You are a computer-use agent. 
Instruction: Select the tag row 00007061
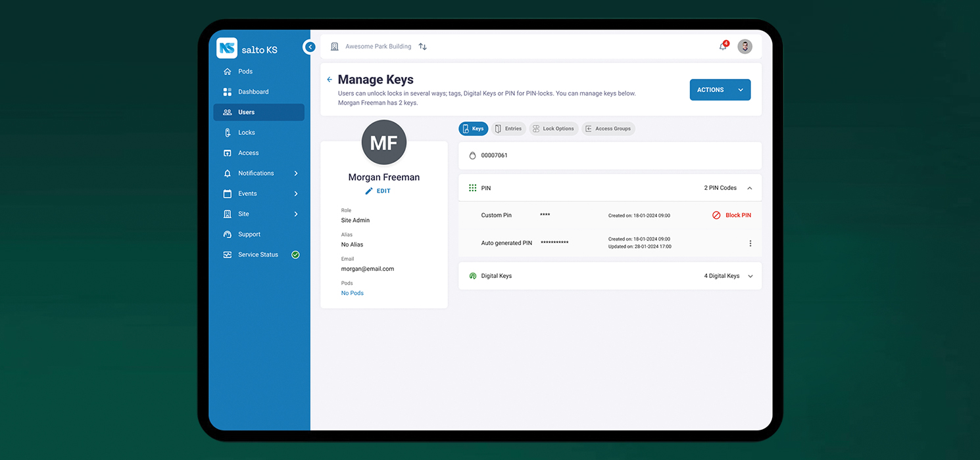610,156
